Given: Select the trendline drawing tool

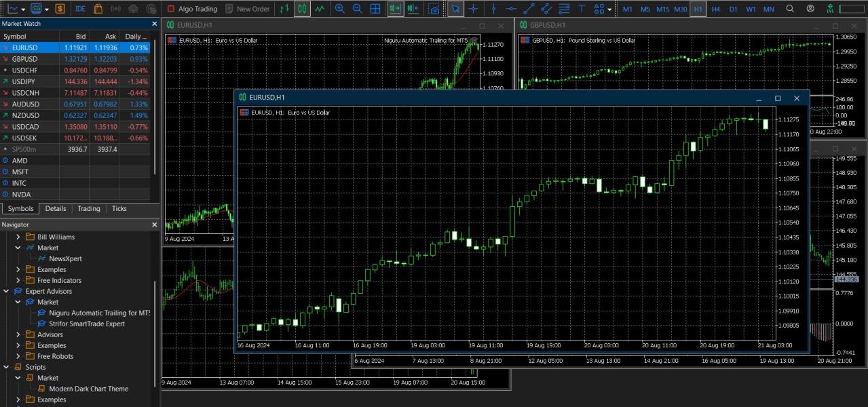Looking at the screenshot, I should click(529, 9).
